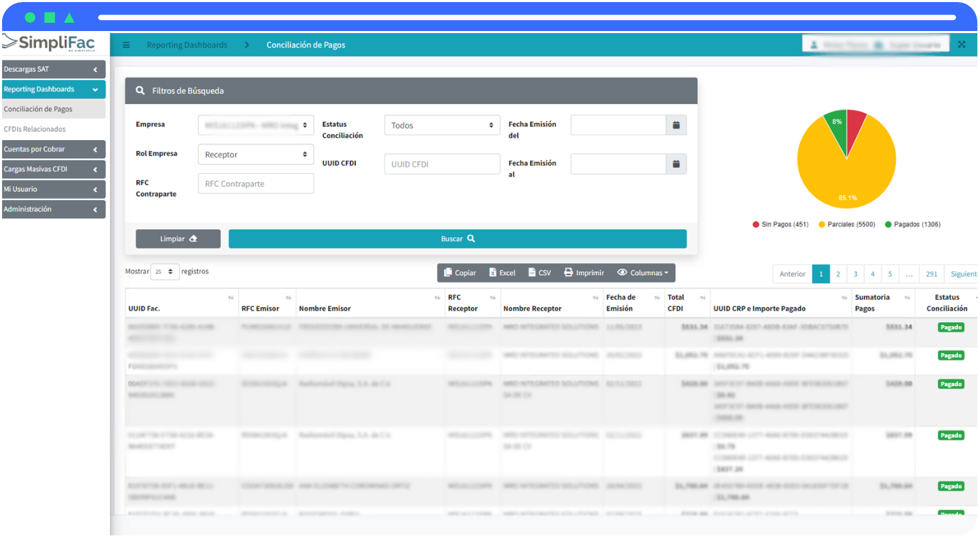This screenshot has width=980, height=538.
Task: Expand Descargas SAT sidebar menu
Action: [53, 69]
